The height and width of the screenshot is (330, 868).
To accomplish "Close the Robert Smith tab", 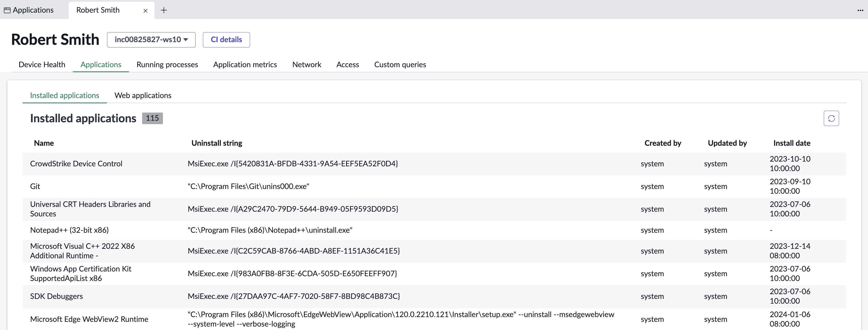I will point(146,11).
